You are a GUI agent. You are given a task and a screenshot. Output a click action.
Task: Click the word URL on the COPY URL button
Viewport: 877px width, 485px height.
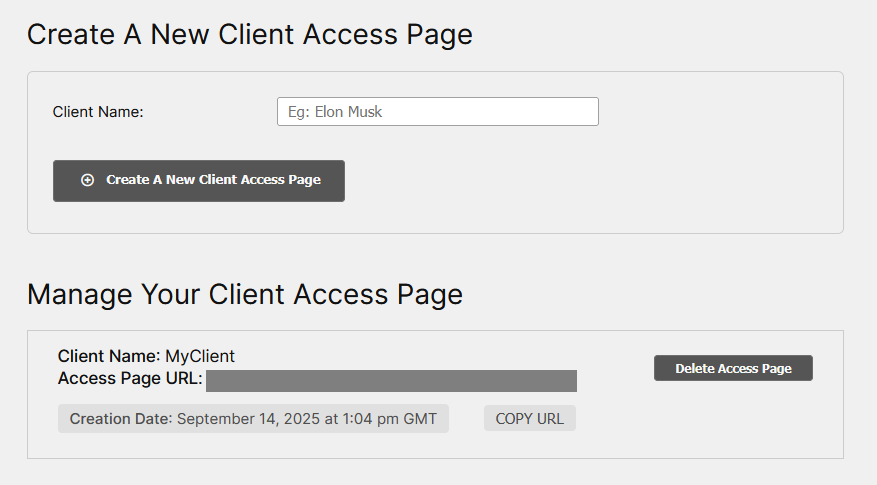pos(550,419)
